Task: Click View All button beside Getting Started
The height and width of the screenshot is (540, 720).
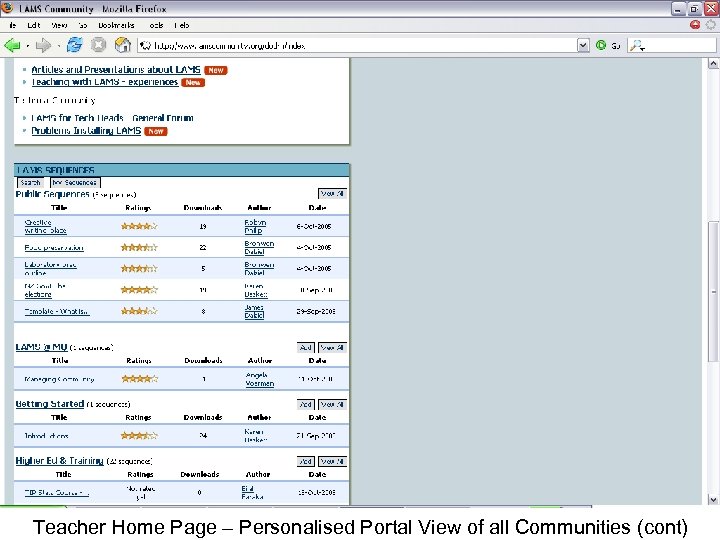Action: 332,405
